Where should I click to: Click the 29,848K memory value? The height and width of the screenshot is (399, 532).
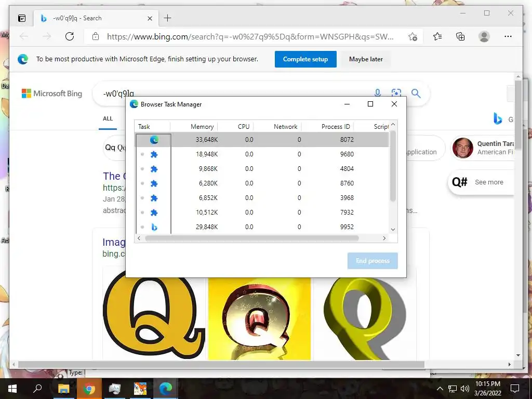click(207, 227)
